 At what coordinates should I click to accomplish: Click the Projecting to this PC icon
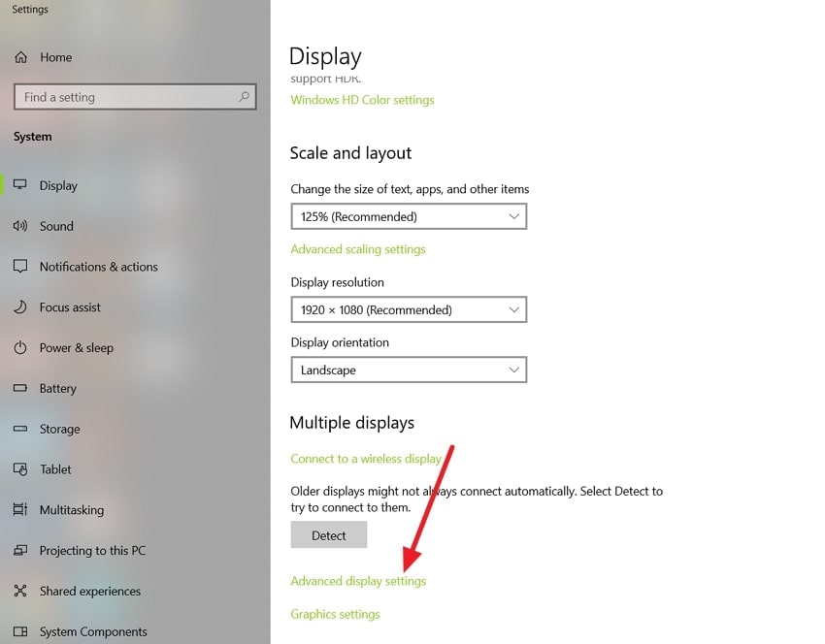point(21,550)
